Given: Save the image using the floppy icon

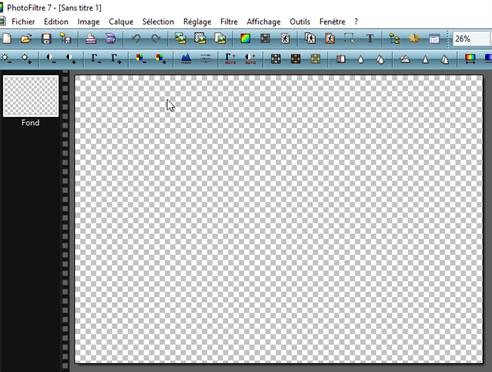Looking at the screenshot, I should click(46, 39).
